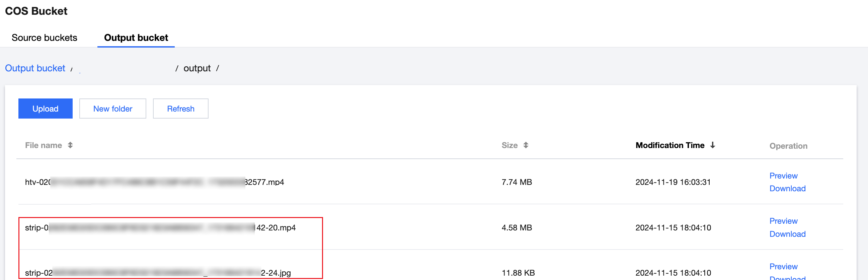Open Output bucket breadcrumb link

35,68
